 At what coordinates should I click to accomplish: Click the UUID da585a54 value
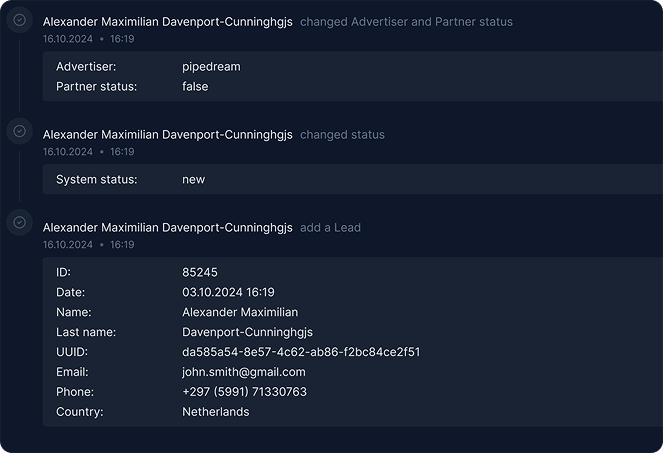[x=301, y=352]
